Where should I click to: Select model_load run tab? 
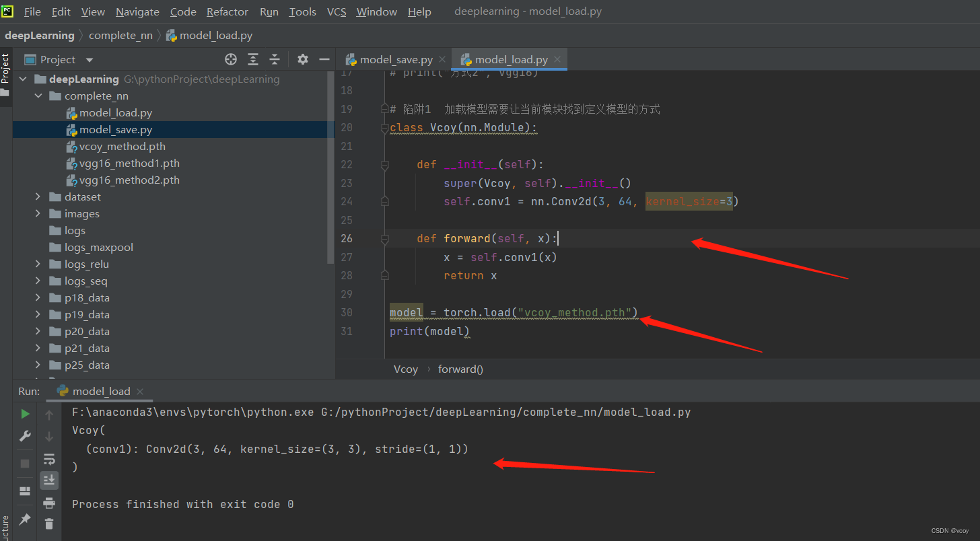(101, 392)
